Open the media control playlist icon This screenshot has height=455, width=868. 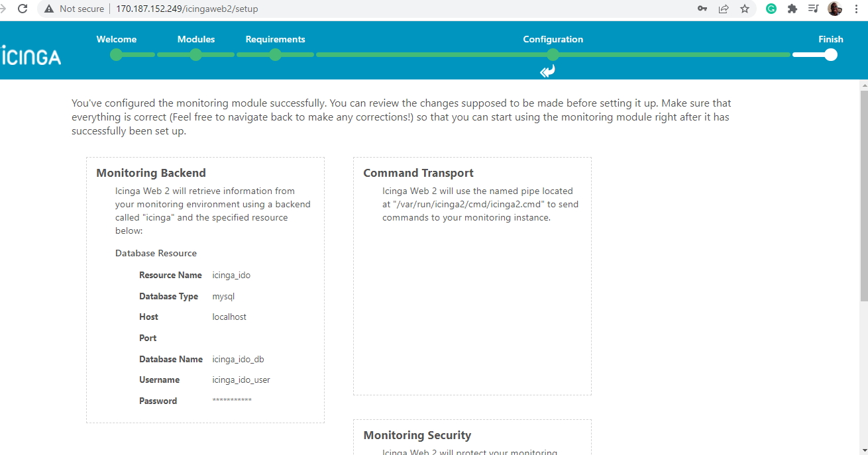click(x=813, y=9)
